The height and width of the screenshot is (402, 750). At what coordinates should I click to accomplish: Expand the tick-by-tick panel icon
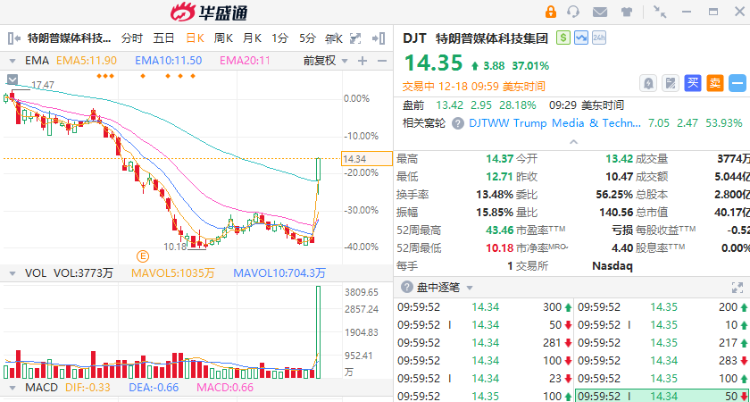pyautogui.click(x=737, y=287)
